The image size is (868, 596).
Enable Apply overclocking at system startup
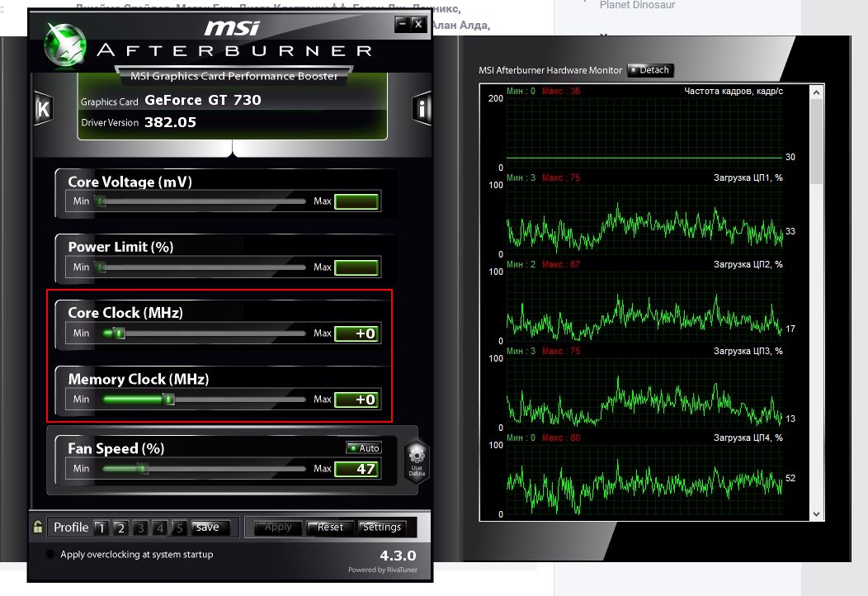click(50, 554)
